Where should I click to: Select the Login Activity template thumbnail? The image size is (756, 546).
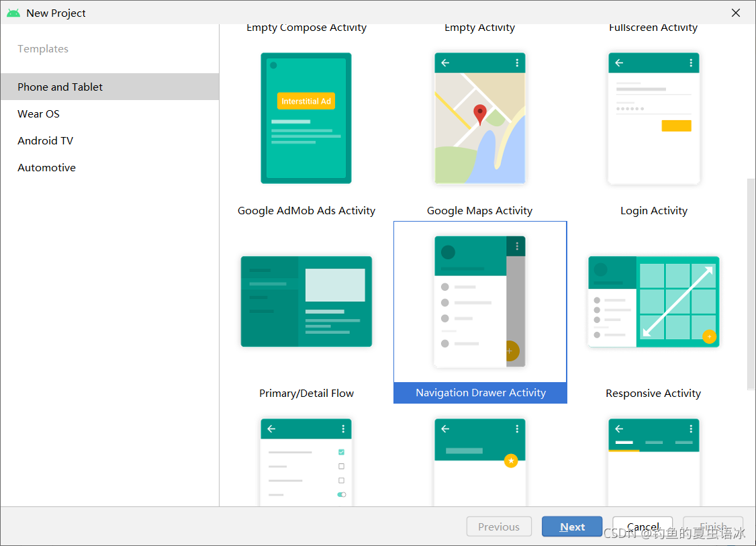(653, 118)
